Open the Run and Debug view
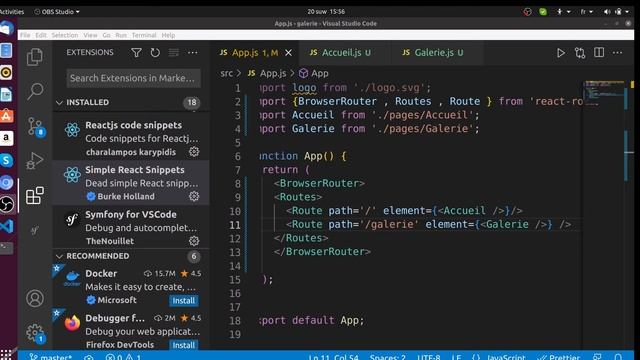This screenshot has width=640, height=360. pyautogui.click(x=35, y=161)
